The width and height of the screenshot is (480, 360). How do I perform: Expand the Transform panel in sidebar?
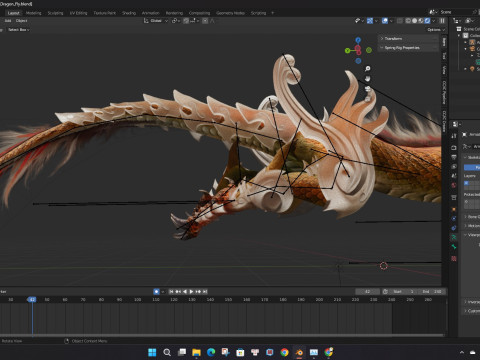click(x=408, y=39)
